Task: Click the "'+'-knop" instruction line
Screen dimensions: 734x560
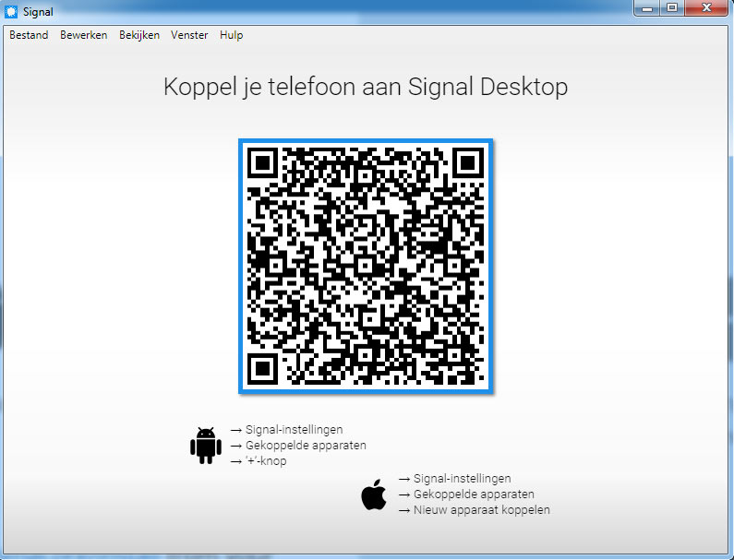Action: pyautogui.click(x=259, y=460)
